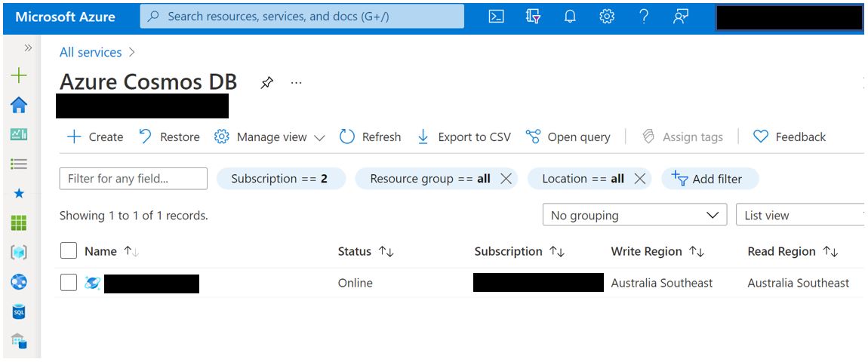Click the Read Region Australia Southeast cell

tap(799, 283)
